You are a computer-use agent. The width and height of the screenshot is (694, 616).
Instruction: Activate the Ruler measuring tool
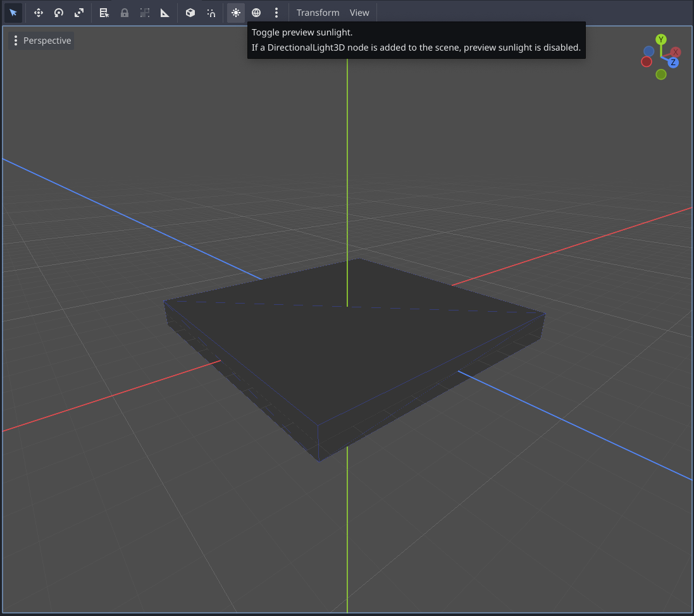click(165, 13)
